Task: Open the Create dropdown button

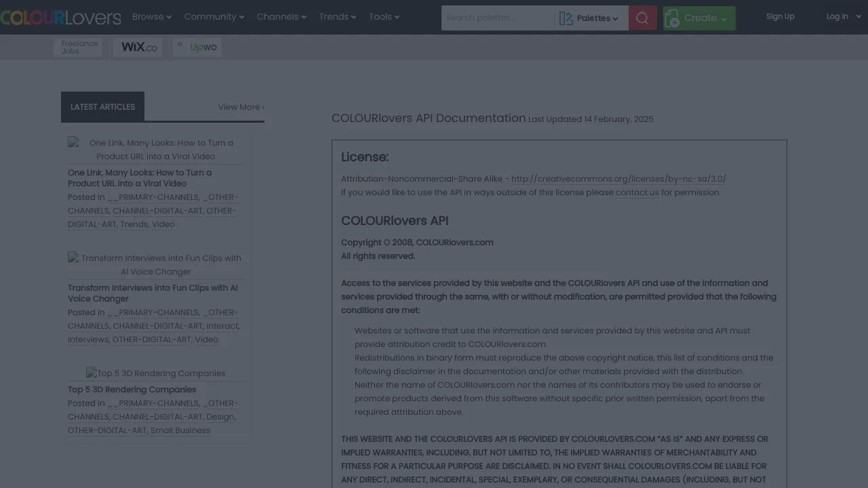Action: (x=699, y=18)
